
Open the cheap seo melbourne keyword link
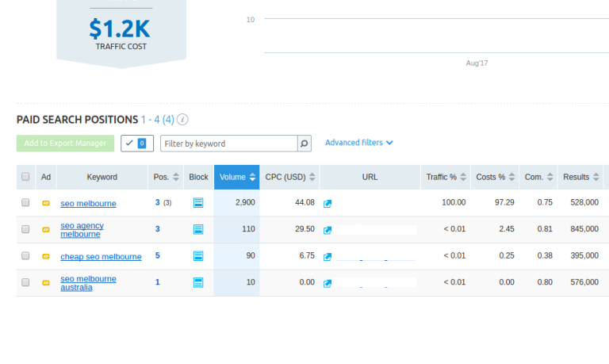pyautogui.click(x=101, y=256)
